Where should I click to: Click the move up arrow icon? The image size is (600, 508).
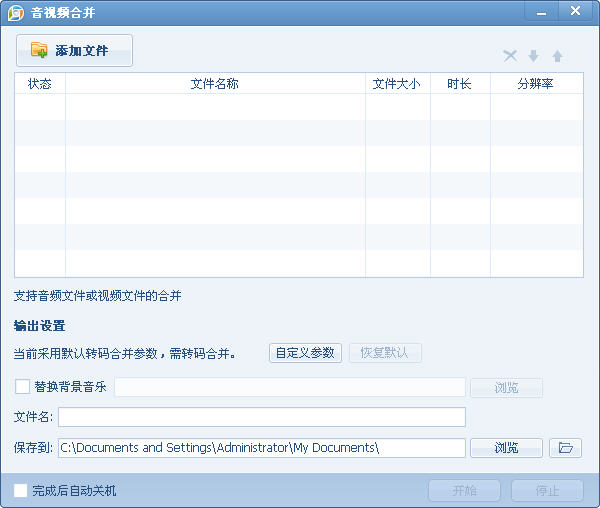pos(558,56)
